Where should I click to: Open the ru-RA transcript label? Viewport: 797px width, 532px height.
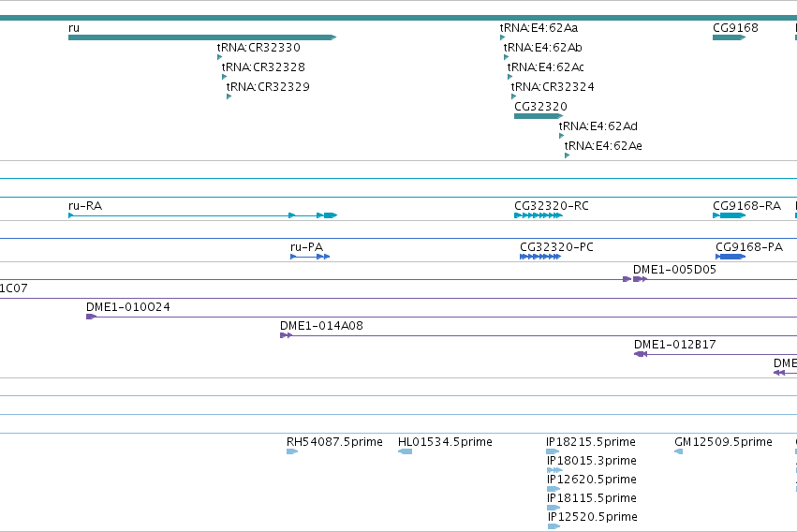[x=85, y=206]
